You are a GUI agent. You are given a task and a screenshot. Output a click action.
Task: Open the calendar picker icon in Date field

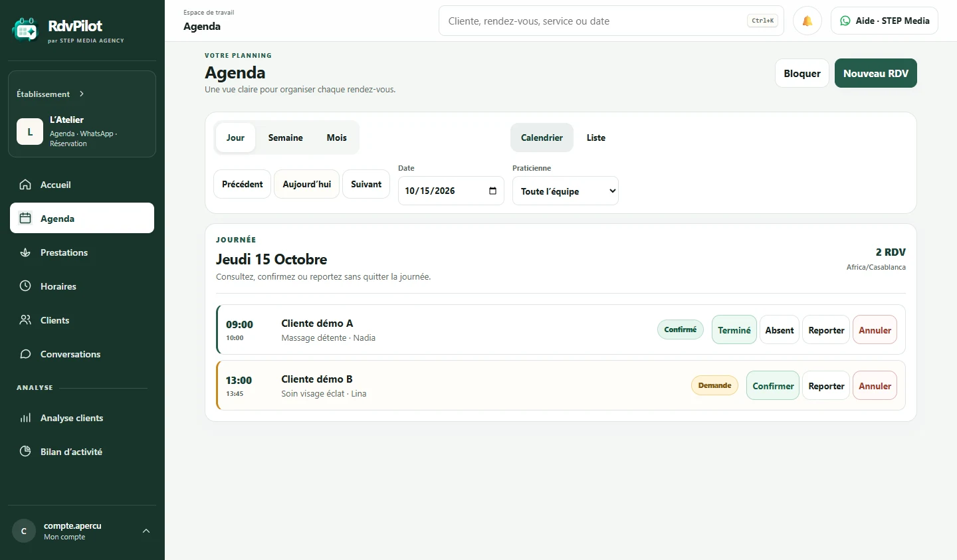[492, 191]
